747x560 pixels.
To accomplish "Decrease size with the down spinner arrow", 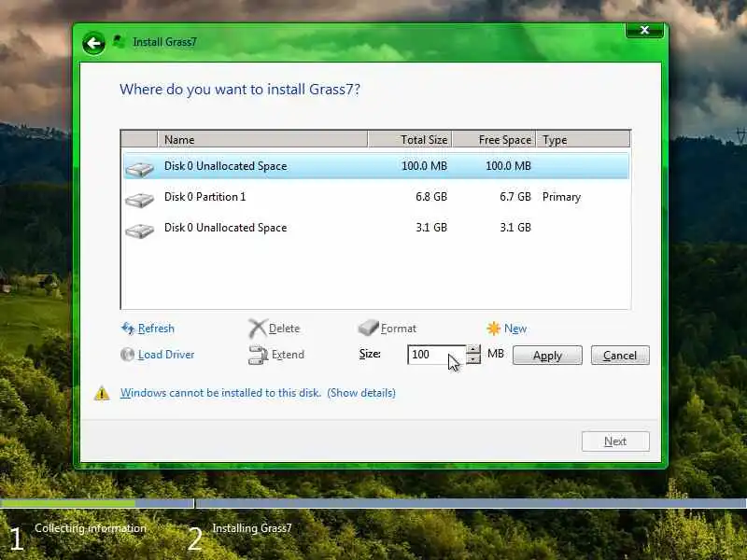I will click(473, 359).
